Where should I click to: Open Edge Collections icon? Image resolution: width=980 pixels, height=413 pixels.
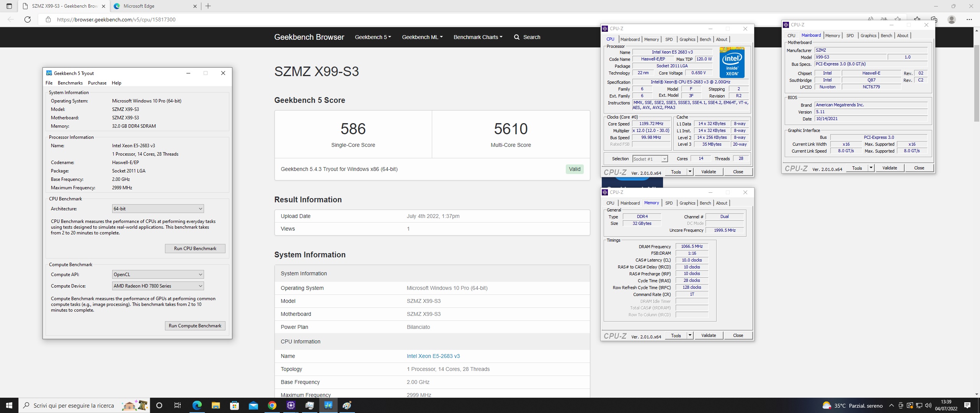click(x=934, y=20)
